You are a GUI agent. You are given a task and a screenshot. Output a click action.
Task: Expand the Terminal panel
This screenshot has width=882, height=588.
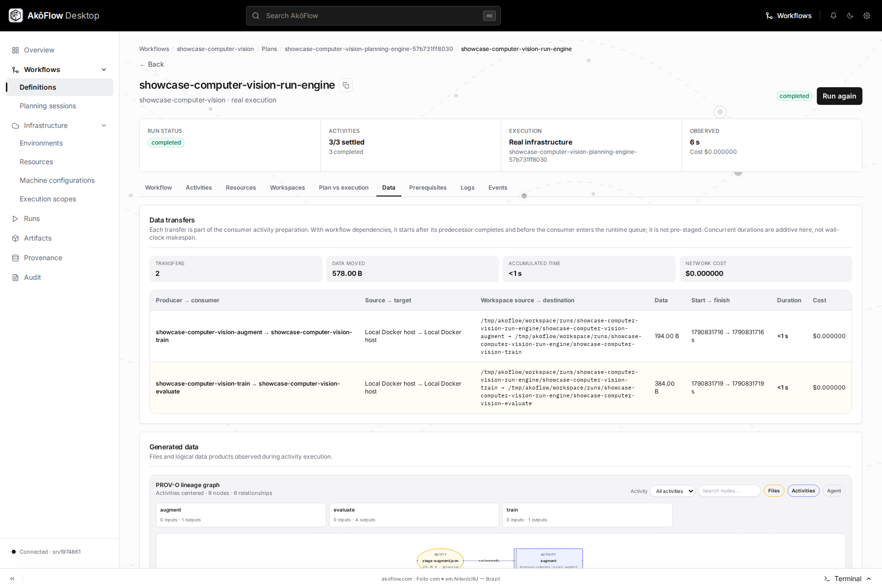(x=848, y=579)
